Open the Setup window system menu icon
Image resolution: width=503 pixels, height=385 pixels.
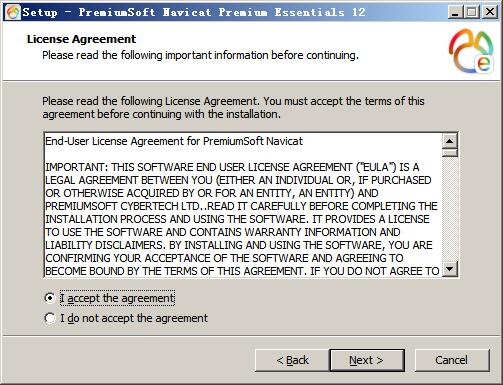tap(13, 12)
